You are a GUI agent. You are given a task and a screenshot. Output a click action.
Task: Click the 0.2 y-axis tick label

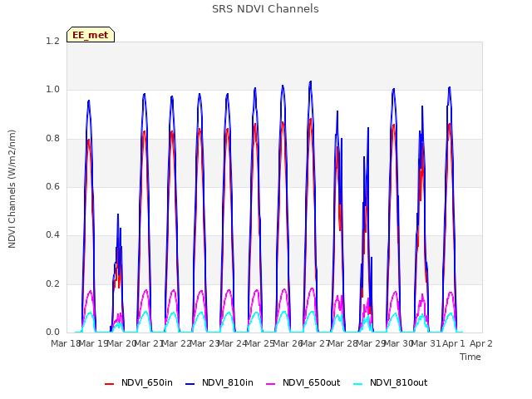click(52, 283)
